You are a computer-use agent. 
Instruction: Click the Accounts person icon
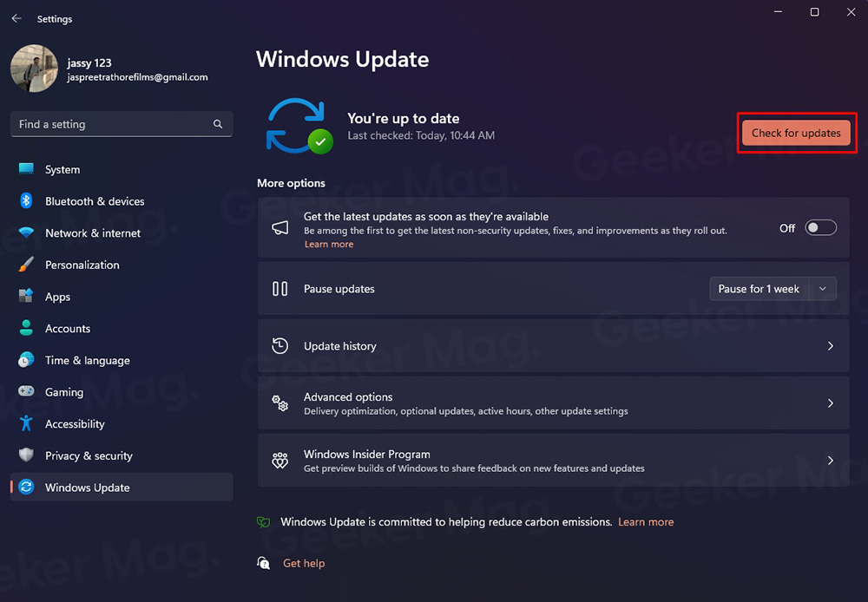click(26, 328)
